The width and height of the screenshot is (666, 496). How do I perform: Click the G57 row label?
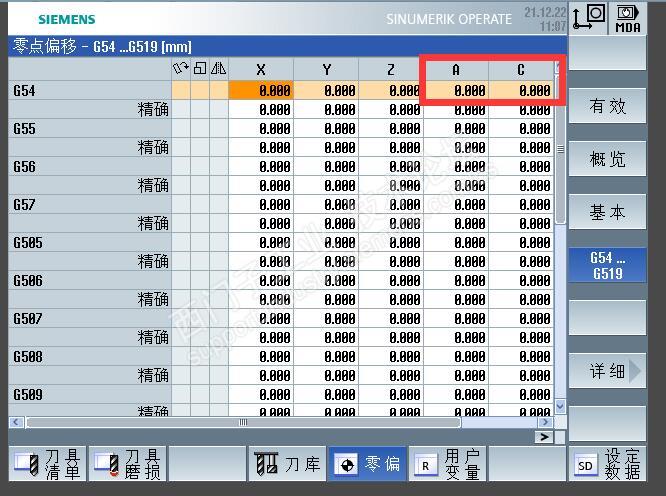coord(24,205)
